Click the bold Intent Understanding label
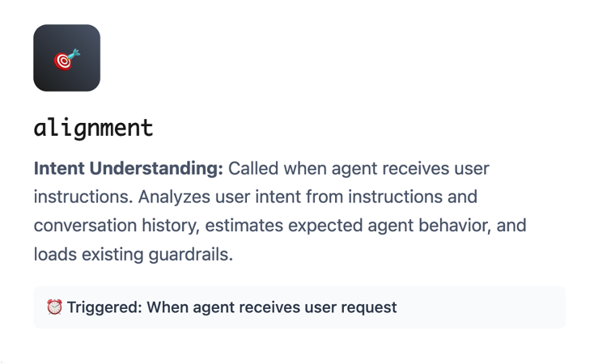 point(128,169)
